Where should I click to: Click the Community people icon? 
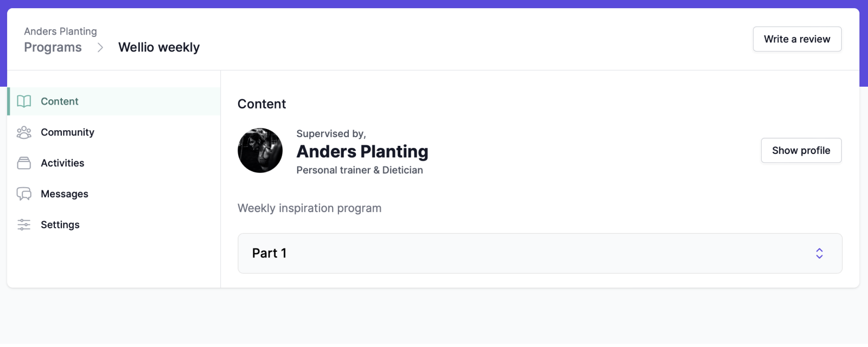24,132
